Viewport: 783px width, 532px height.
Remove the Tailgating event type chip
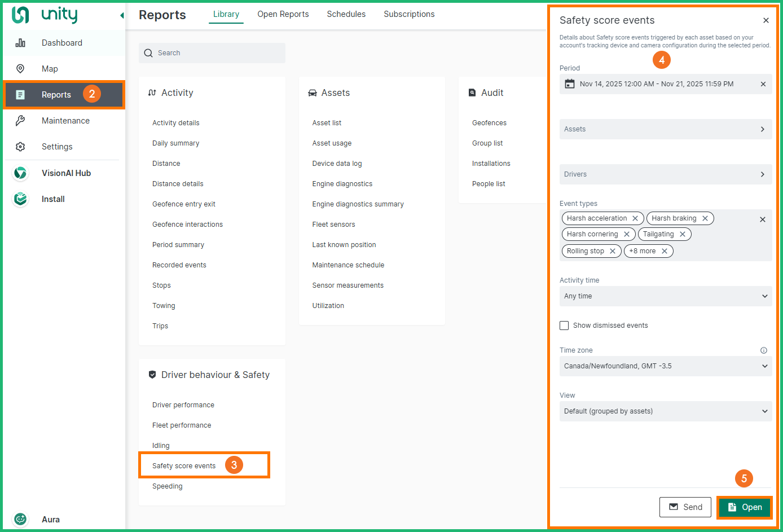pyautogui.click(x=683, y=234)
